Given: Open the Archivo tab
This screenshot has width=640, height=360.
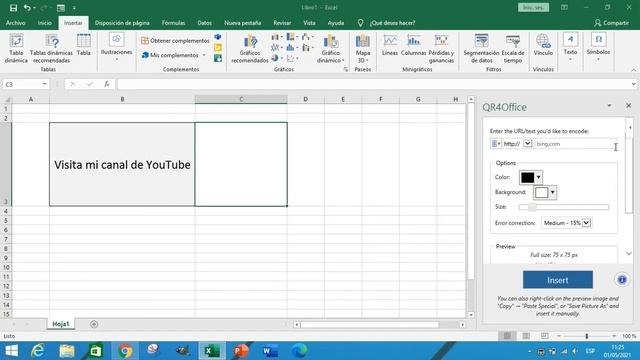Looking at the screenshot, I should pos(16,23).
